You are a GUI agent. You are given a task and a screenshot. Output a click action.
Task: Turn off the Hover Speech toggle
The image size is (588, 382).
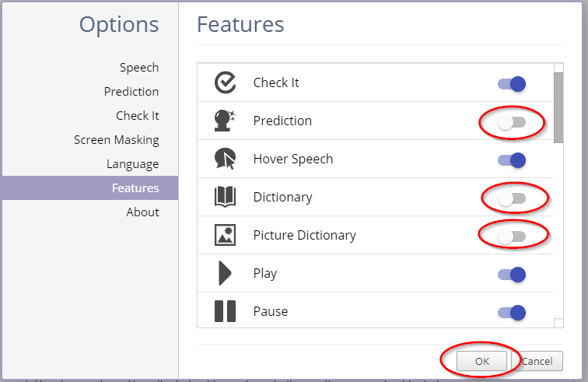(x=512, y=160)
